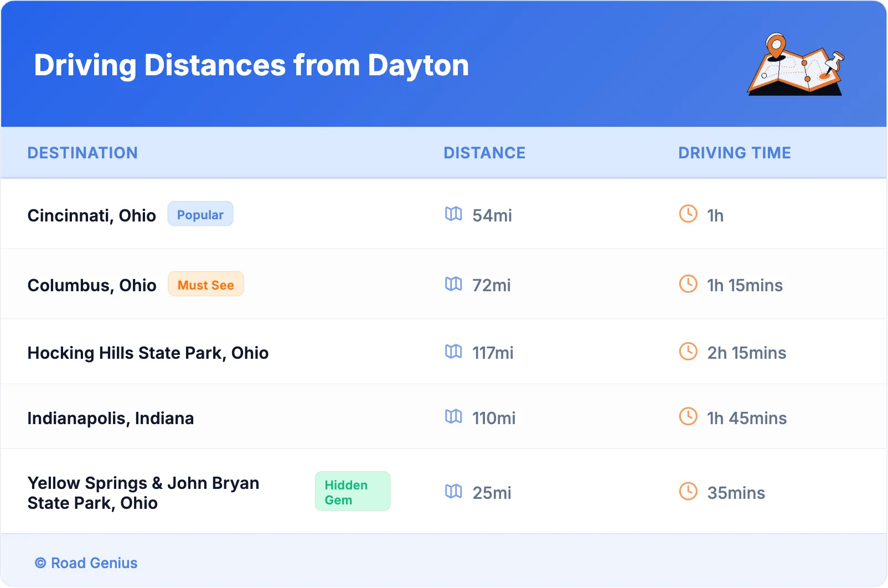888x588 pixels.
Task: Select the Indianapolis, Indiana destination
Action: [x=111, y=419]
